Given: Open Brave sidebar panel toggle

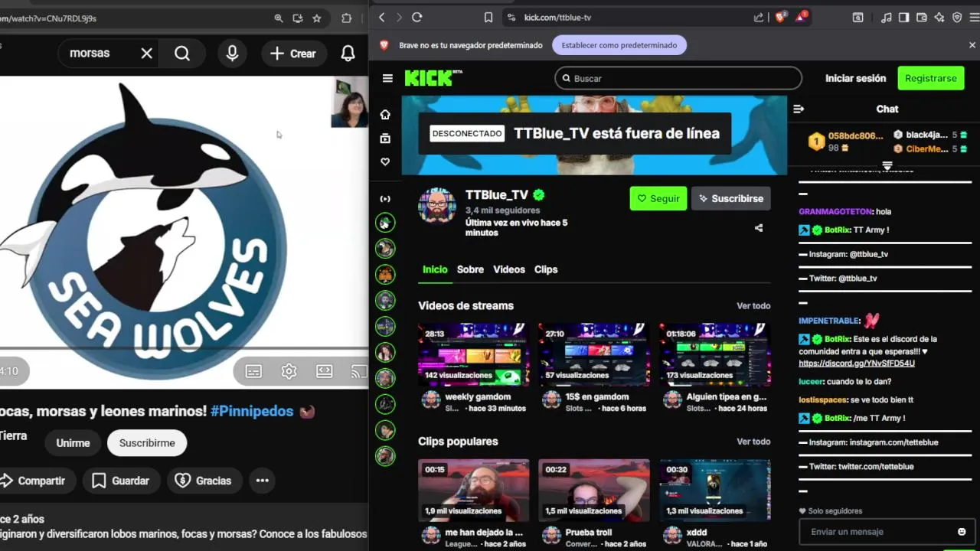Looking at the screenshot, I should [904, 17].
